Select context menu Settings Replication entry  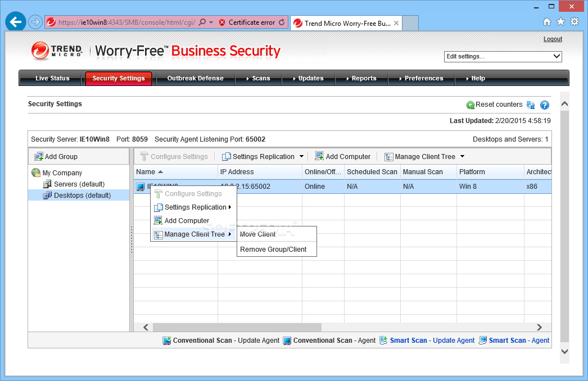pos(193,207)
